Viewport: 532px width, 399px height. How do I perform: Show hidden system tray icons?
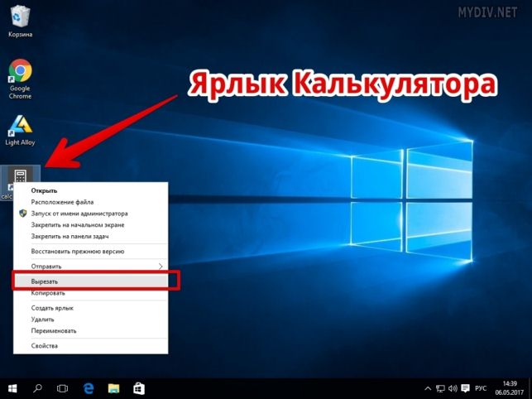[429, 388]
